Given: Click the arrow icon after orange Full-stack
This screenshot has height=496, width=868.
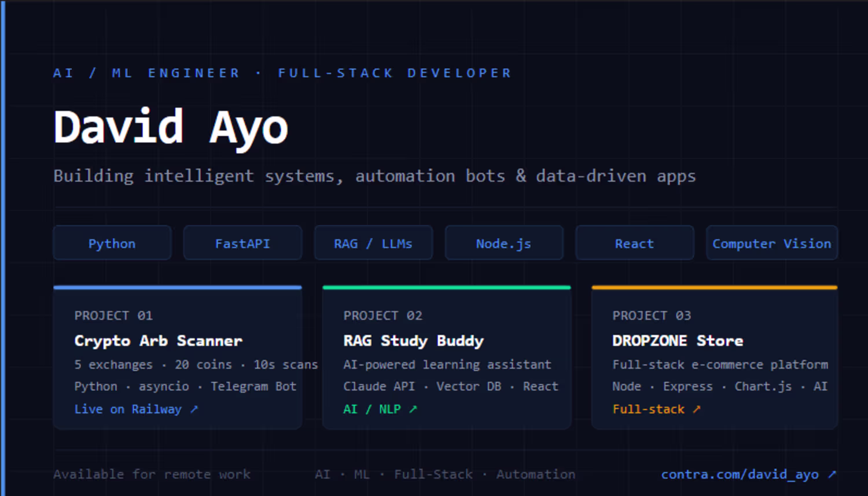Looking at the screenshot, I should point(697,409).
